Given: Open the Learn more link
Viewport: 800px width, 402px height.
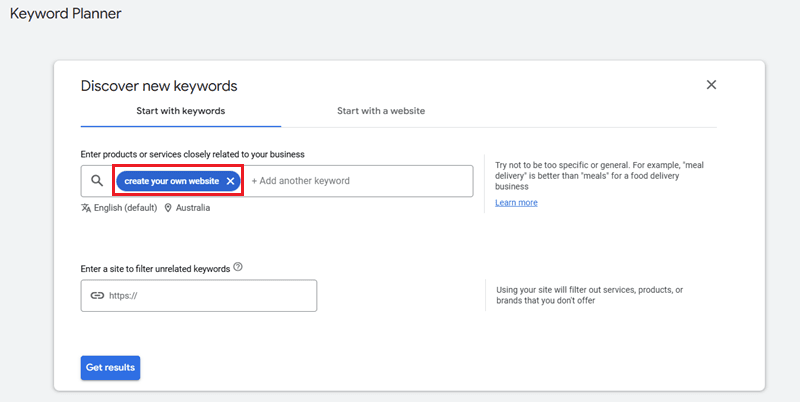Looking at the screenshot, I should click(x=516, y=203).
